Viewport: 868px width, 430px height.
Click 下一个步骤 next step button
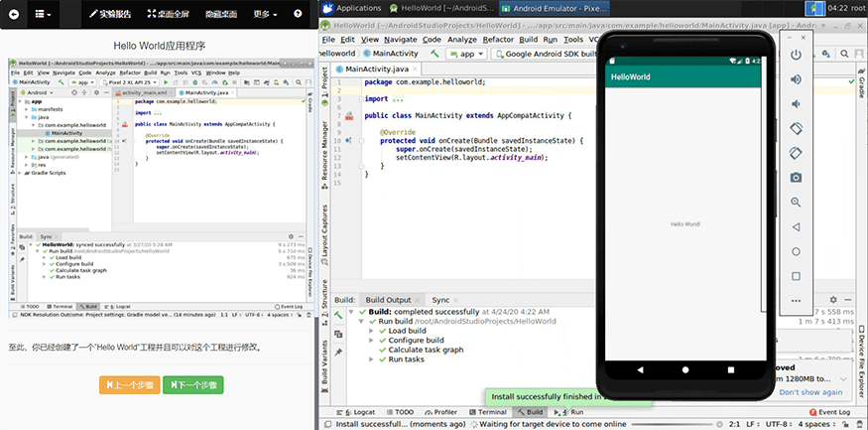point(193,384)
